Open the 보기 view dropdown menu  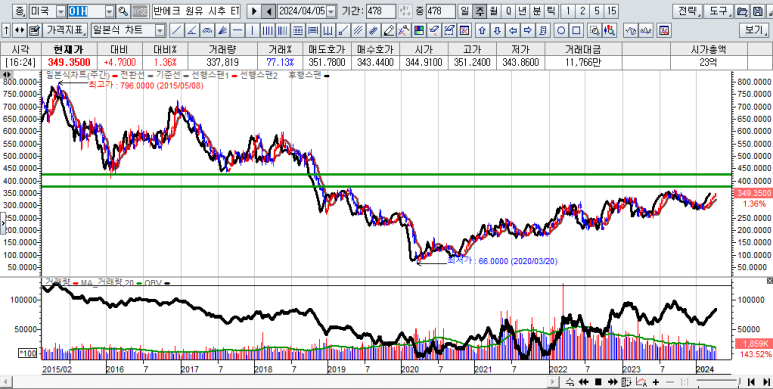pos(754,31)
